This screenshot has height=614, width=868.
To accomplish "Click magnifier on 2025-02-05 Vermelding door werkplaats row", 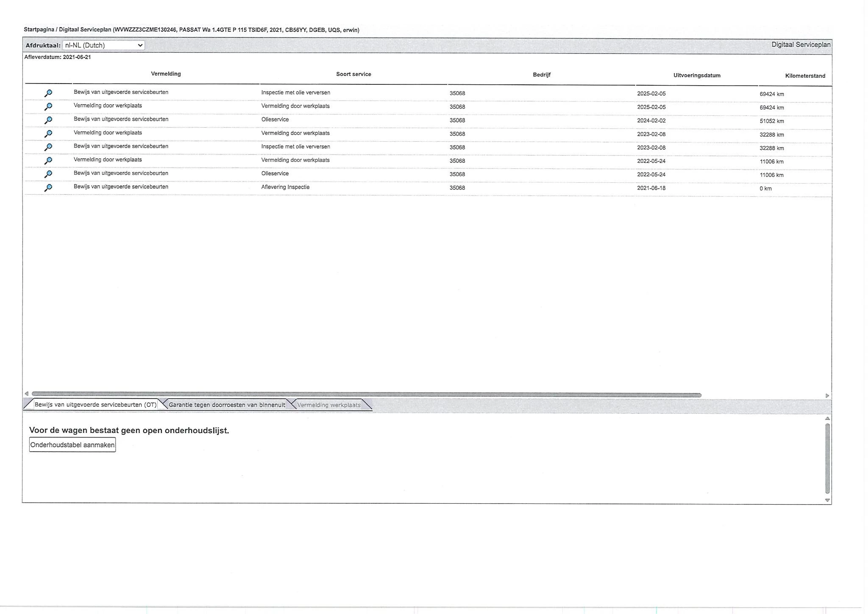I will [48, 106].
